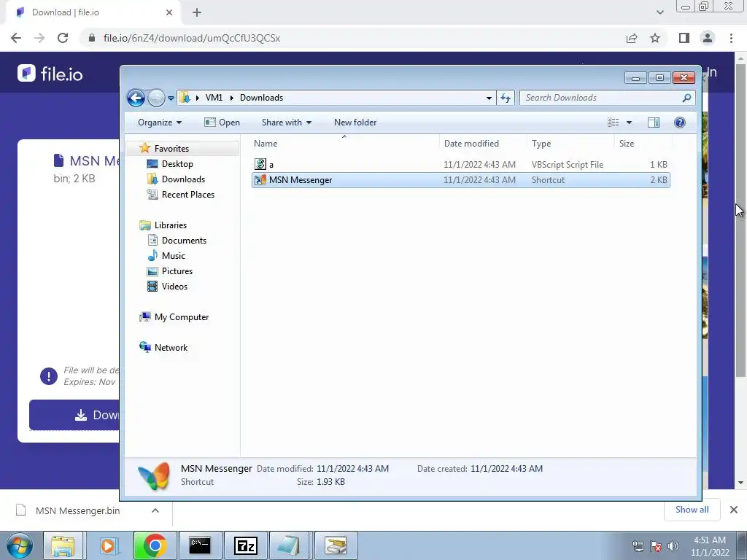747x560 pixels.
Task: Click Downloads in the address breadcrumb
Action: (261, 98)
